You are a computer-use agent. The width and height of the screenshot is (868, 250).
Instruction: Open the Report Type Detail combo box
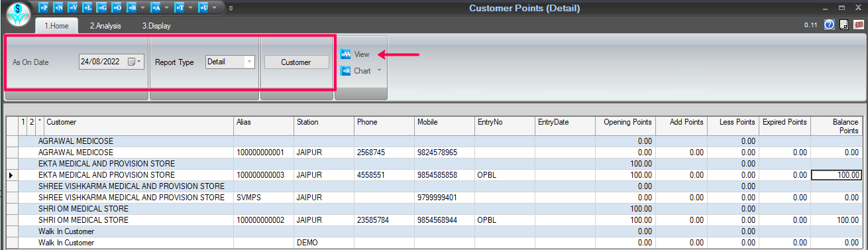[229, 62]
